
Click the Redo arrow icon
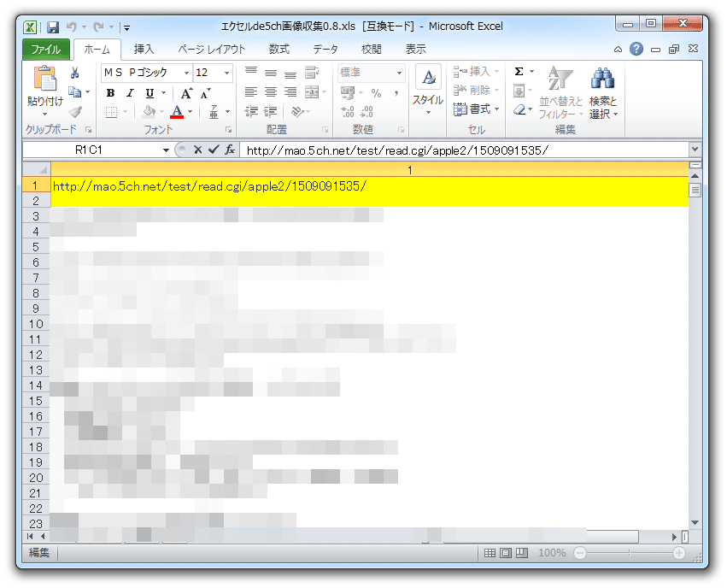coord(98,26)
